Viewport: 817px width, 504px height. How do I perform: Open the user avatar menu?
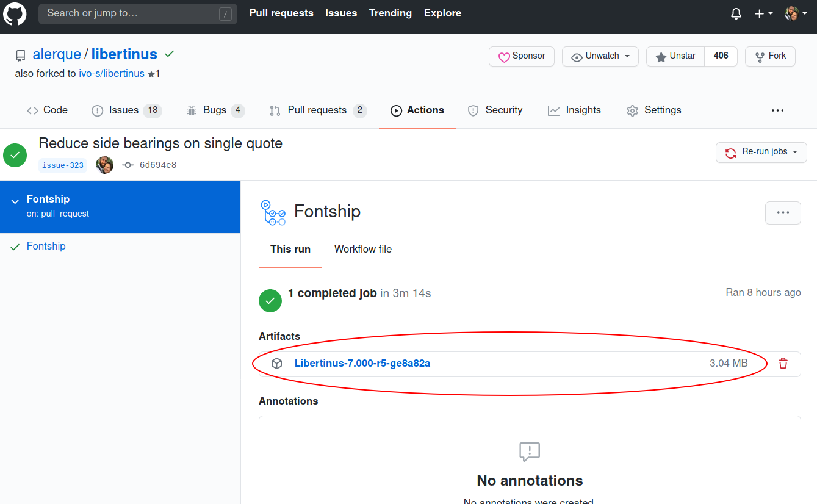796,13
